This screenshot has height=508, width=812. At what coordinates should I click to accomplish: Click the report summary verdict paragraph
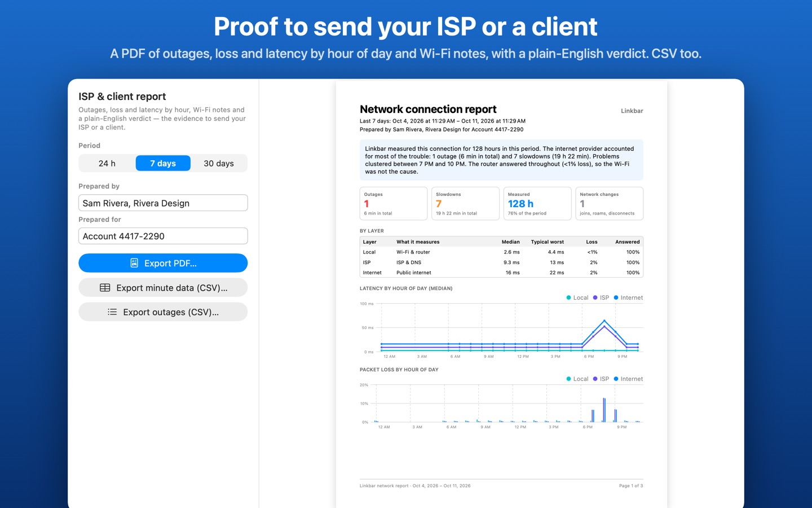[501, 160]
